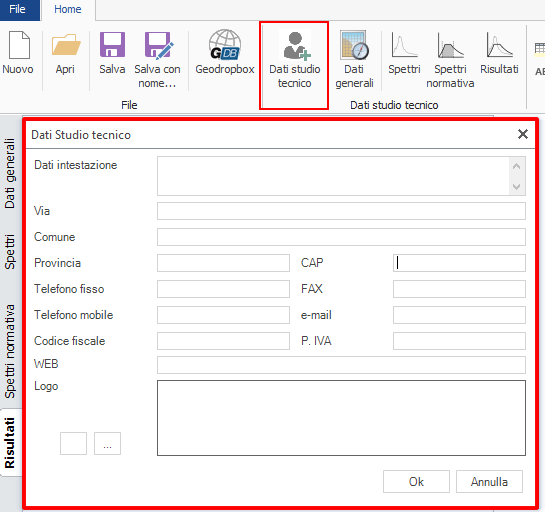Click the WEB input field

point(341,365)
